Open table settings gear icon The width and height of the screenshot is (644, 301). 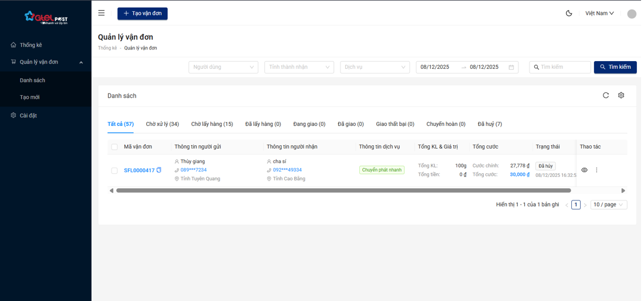(621, 95)
